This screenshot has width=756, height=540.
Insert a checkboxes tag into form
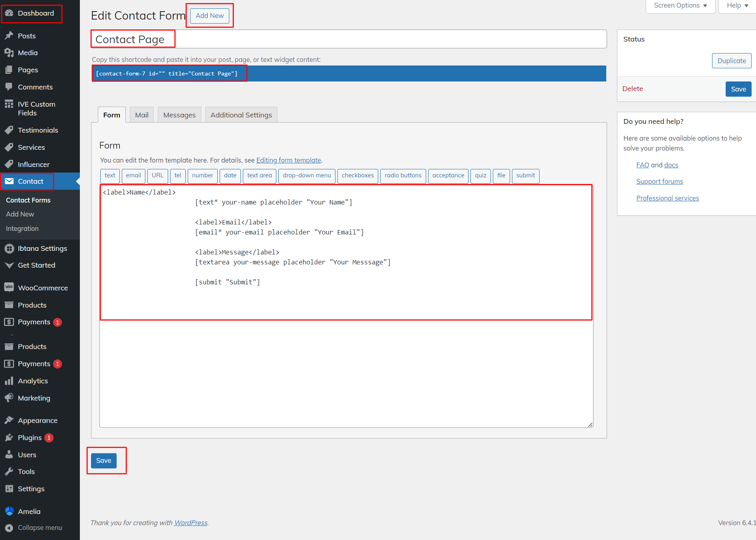point(357,176)
